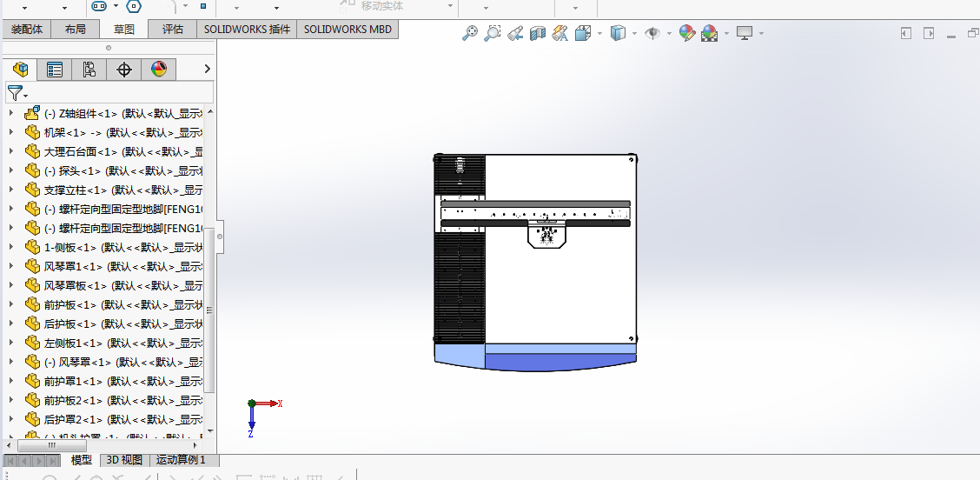Image resolution: width=980 pixels, height=480 pixels.
Task: Click the Display Style cube icon
Action: coord(618,33)
